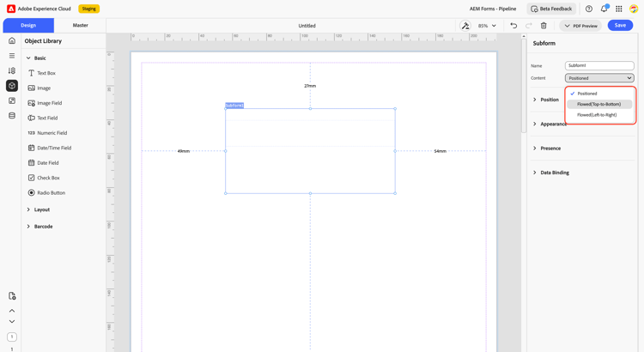This screenshot has width=644, height=352.
Task: Expand the Presence section
Action: 547,149
